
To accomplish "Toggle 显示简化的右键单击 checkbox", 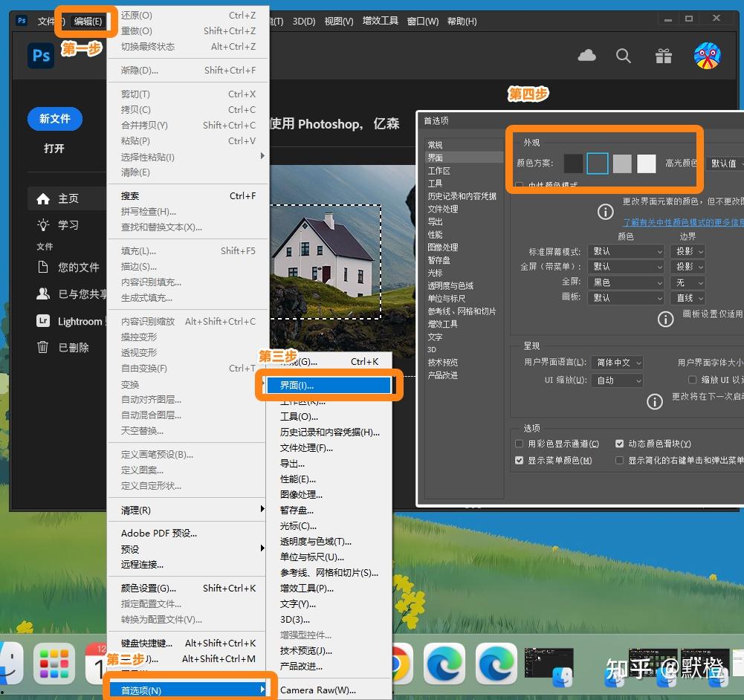I will [x=619, y=461].
